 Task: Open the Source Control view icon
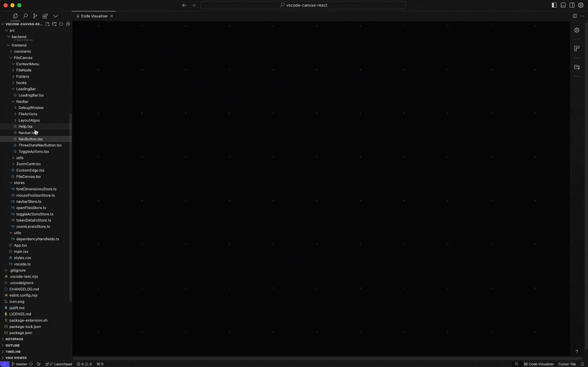[35, 16]
